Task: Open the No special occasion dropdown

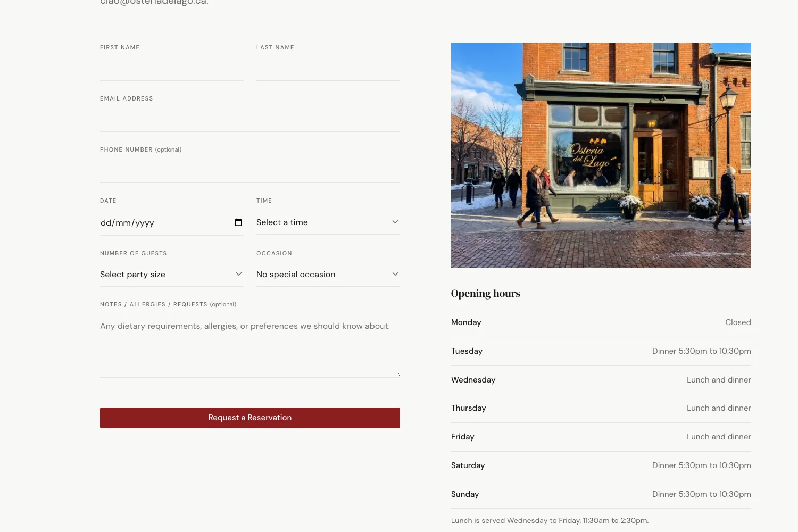Action: (x=328, y=274)
